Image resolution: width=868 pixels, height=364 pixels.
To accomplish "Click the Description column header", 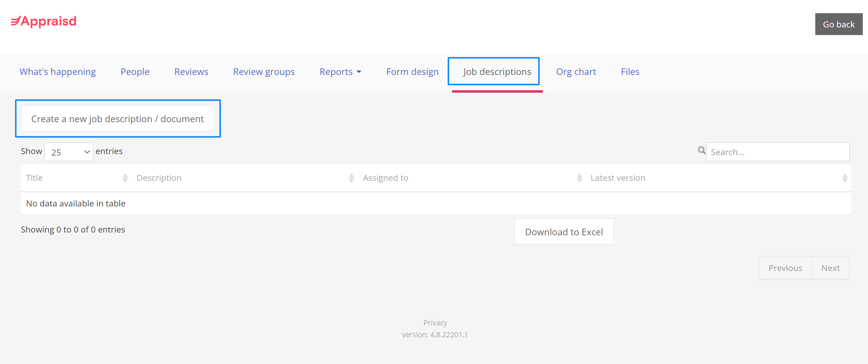I will [x=245, y=178].
